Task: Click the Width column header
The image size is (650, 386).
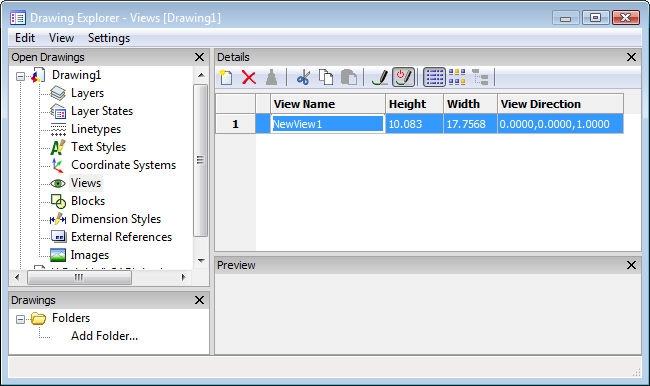Action: [471, 104]
